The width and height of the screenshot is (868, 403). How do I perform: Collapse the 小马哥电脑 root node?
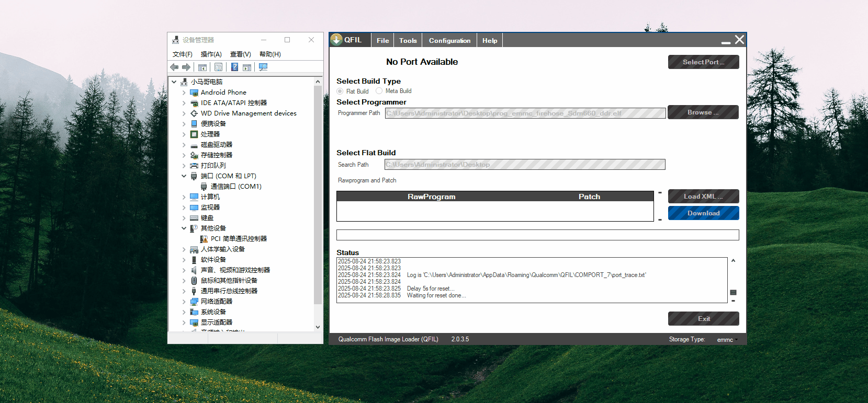pyautogui.click(x=174, y=82)
